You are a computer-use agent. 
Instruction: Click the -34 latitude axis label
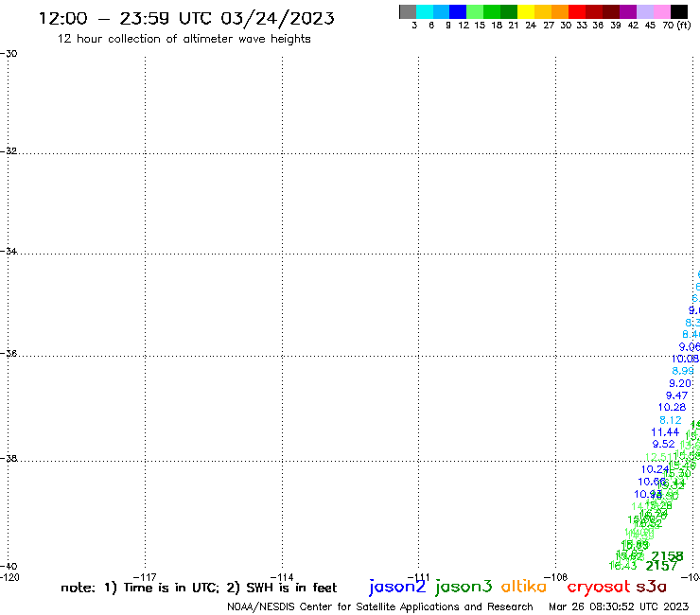pyautogui.click(x=9, y=251)
